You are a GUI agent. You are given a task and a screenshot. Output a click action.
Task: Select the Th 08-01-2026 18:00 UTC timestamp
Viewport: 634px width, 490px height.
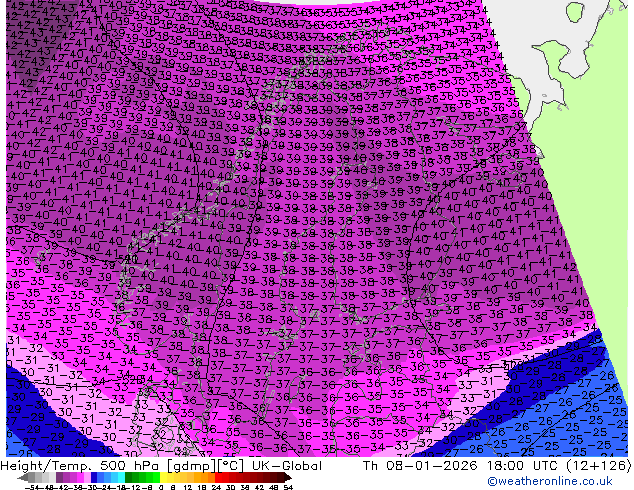coord(497,466)
